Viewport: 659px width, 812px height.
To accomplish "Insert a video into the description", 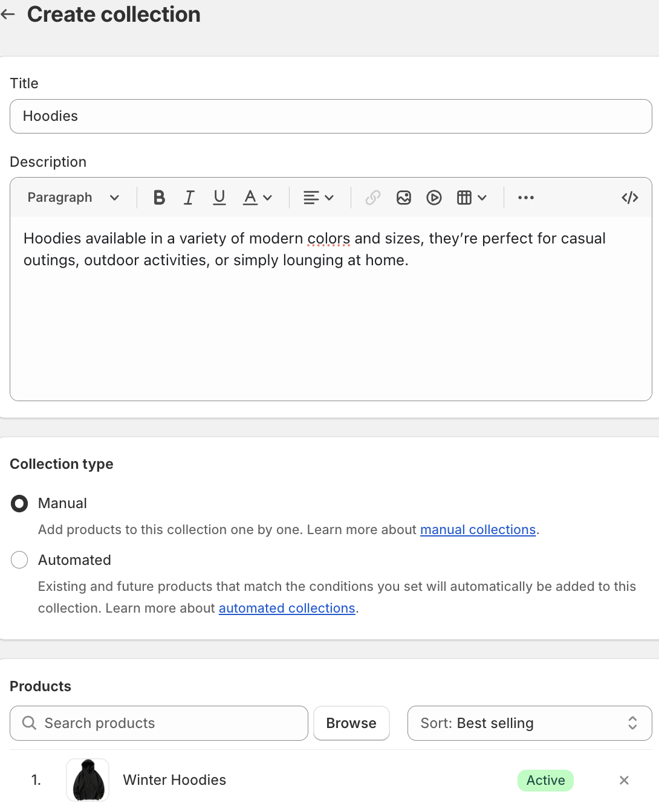I will click(434, 198).
